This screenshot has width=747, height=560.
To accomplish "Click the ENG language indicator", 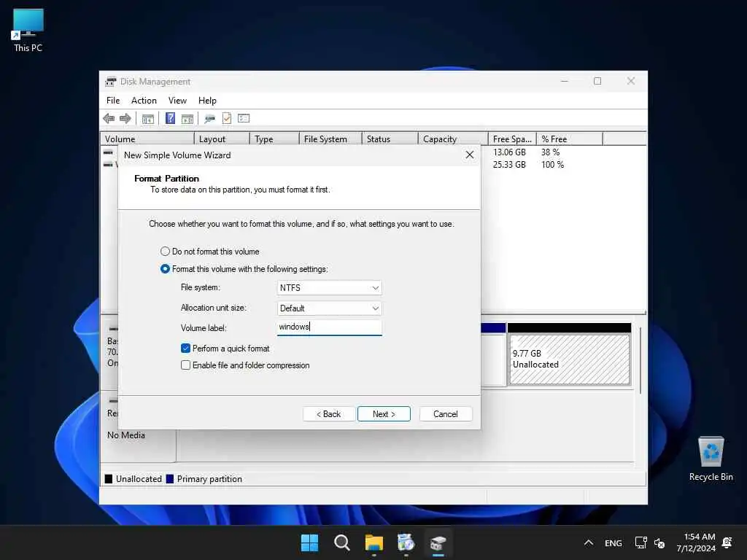I will point(613,542).
